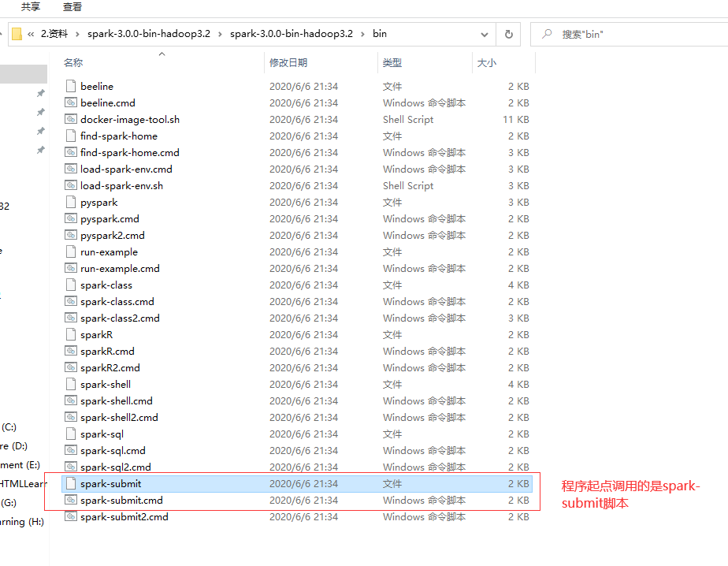Expand the hidden path chevron in address bar
This screenshot has height=566, width=728.
[x=31, y=34]
